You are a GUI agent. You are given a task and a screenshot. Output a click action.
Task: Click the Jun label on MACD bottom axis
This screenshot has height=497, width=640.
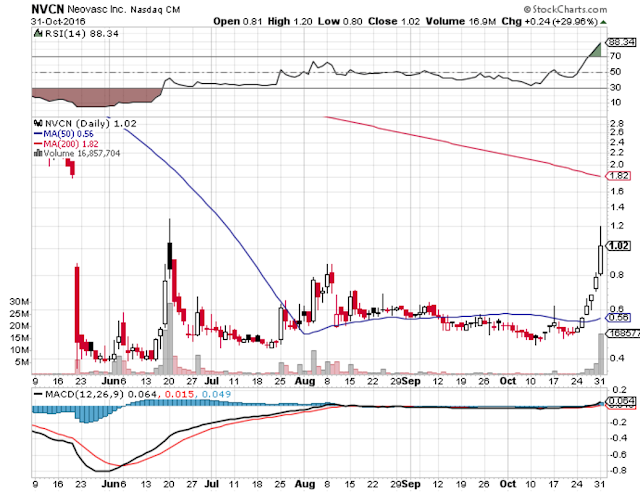111,484
